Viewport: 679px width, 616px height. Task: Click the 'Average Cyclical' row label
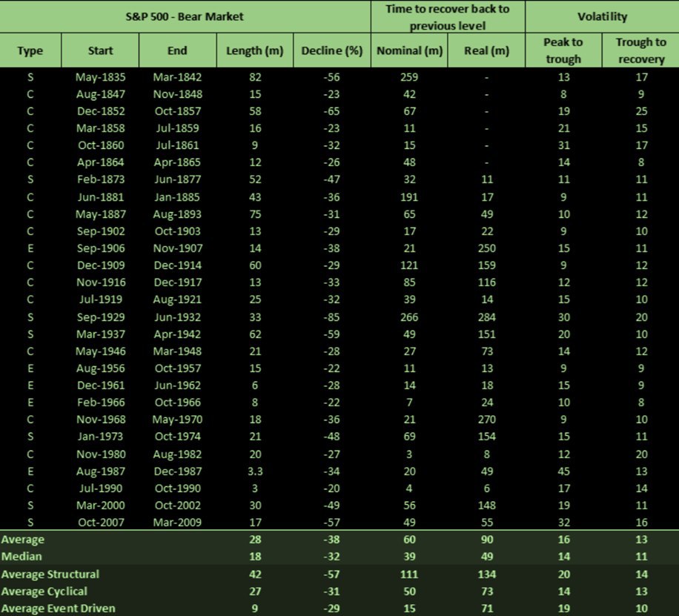click(44, 592)
